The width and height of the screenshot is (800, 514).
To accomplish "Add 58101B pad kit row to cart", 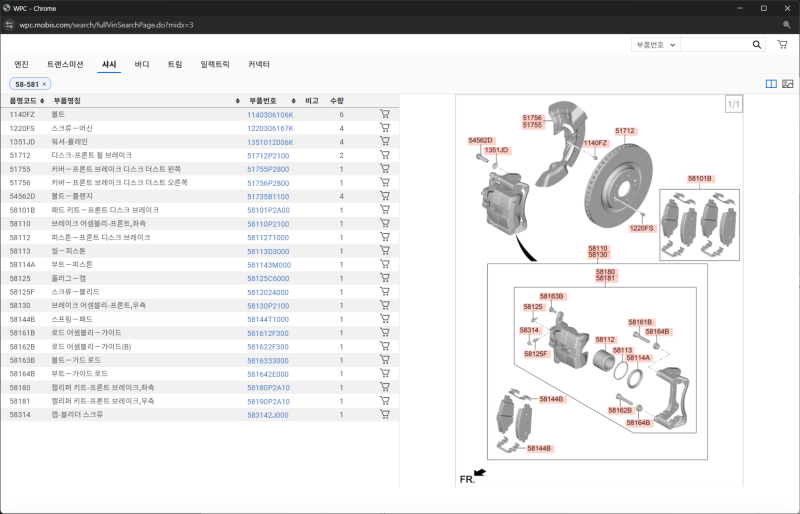I will click(385, 209).
